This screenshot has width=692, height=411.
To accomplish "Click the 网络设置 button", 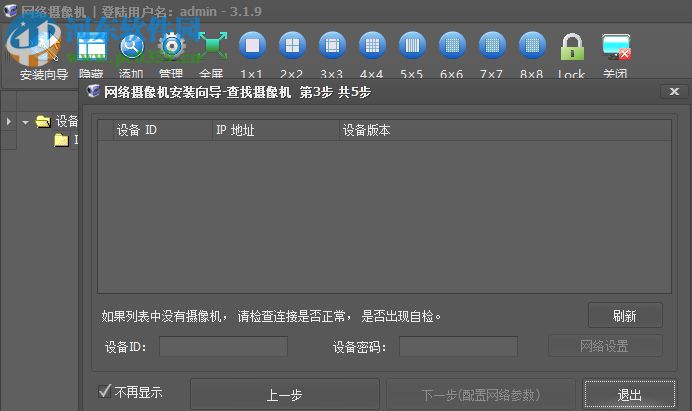I will tap(605, 346).
